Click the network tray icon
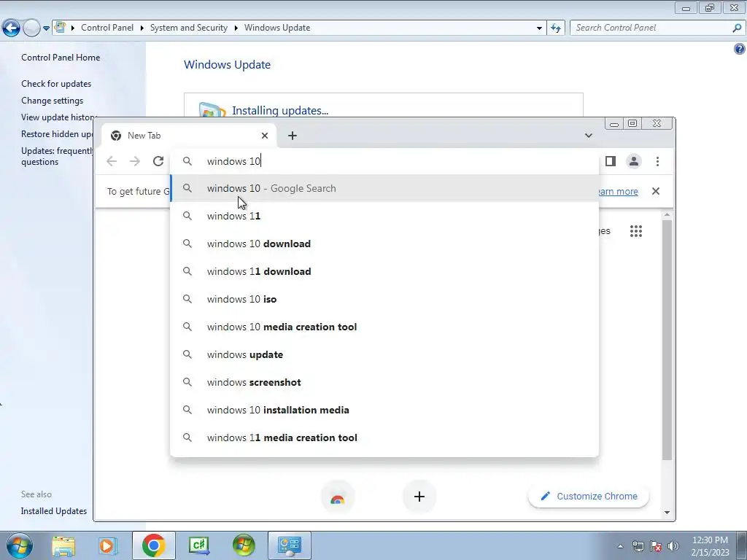This screenshot has width=747, height=560. tap(638, 546)
